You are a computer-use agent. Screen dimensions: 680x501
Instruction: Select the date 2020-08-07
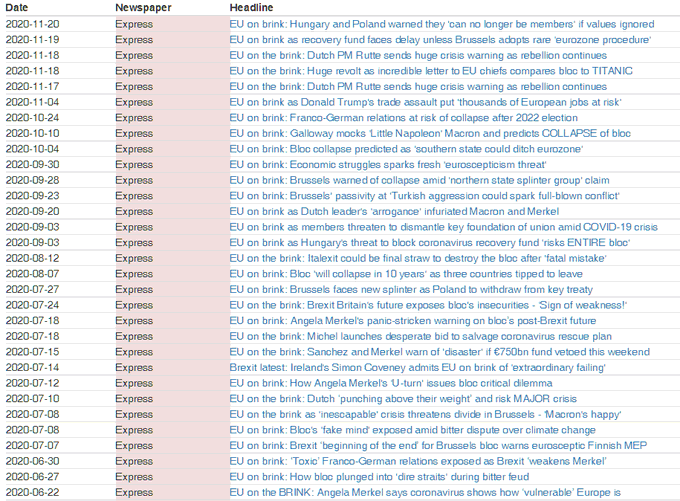[x=33, y=274]
